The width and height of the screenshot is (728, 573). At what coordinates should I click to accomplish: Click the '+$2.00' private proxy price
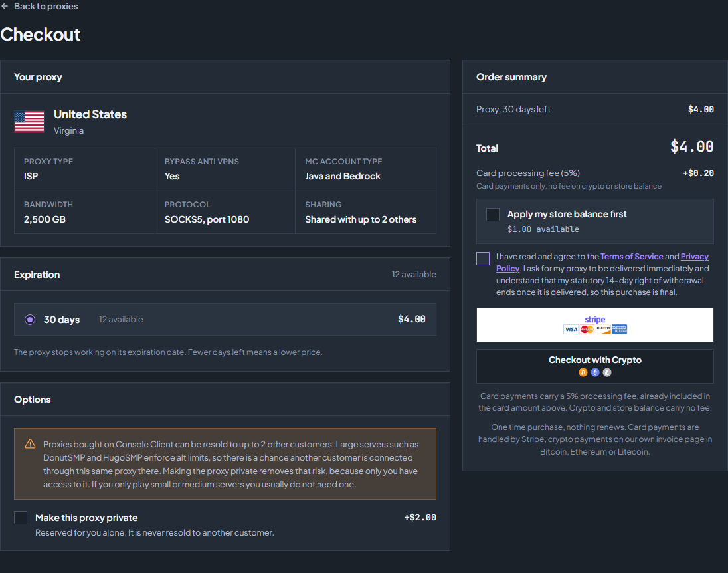pos(420,517)
